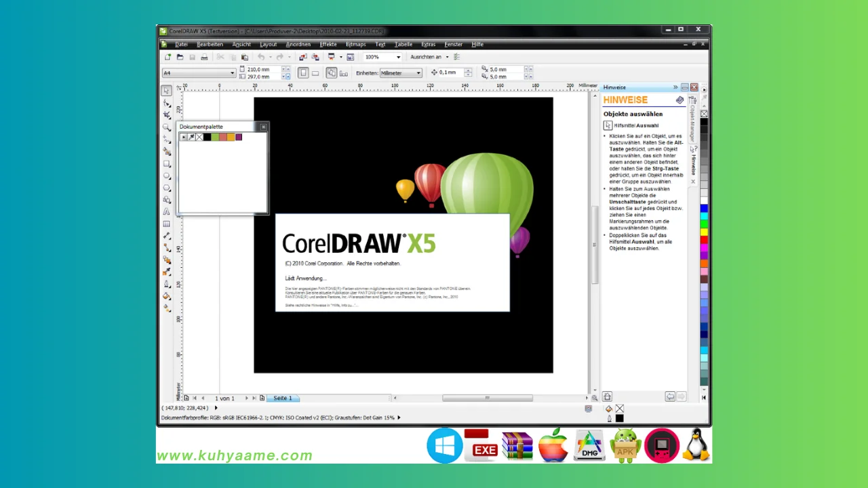
Task: Select the Outline pen tool
Action: pos(166,284)
